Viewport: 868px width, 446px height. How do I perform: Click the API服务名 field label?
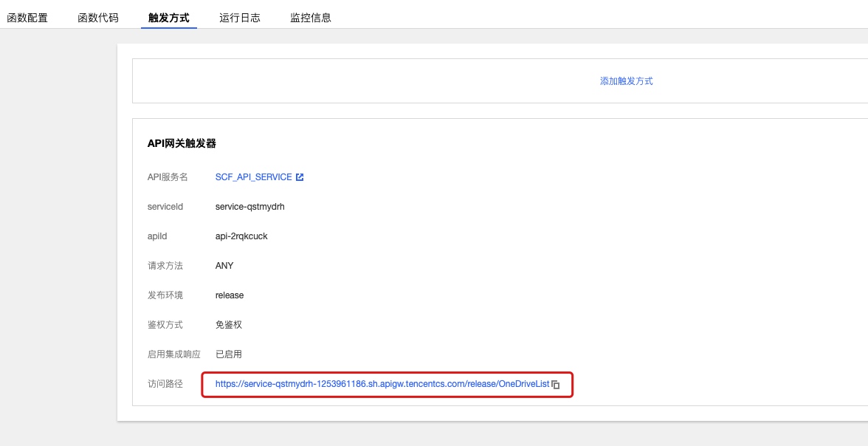(x=168, y=177)
